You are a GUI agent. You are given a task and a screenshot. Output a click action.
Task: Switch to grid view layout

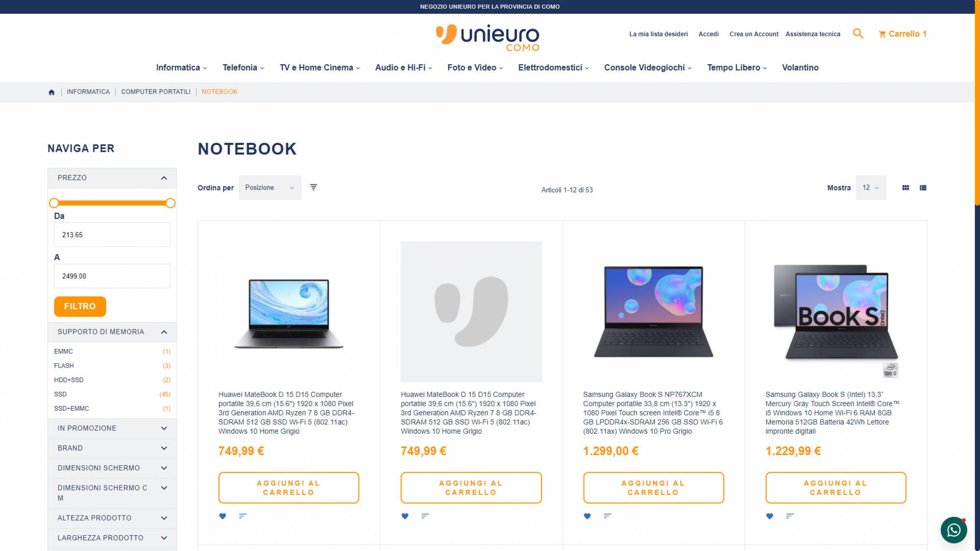tap(906, 188)
